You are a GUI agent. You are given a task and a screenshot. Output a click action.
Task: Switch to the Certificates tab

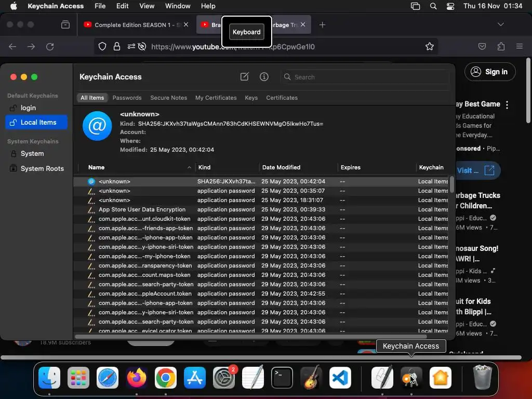pyautogui.click(x=282, y=98)
